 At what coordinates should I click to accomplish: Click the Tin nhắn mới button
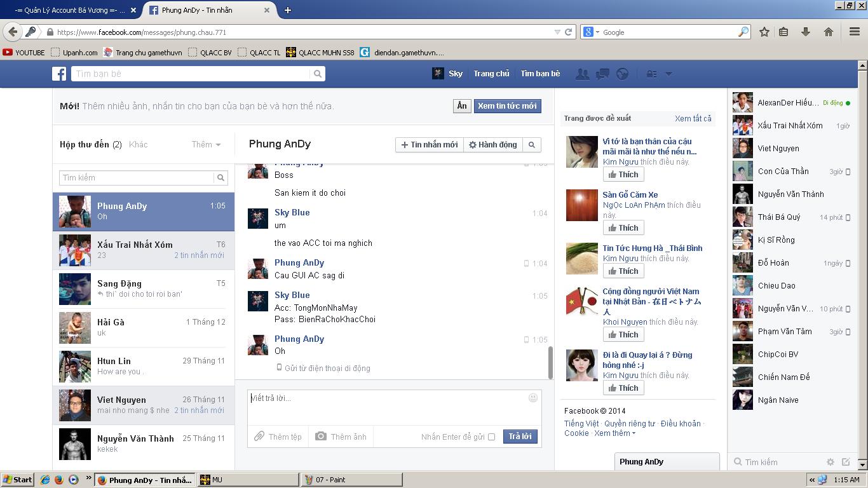click(x=430, y=145)
